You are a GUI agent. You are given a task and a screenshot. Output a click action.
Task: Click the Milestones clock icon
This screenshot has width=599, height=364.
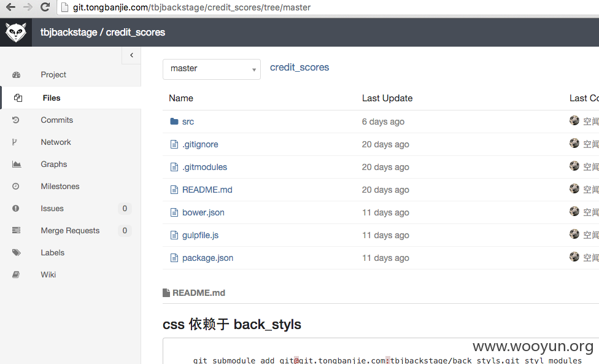click(x=16, y=187)
